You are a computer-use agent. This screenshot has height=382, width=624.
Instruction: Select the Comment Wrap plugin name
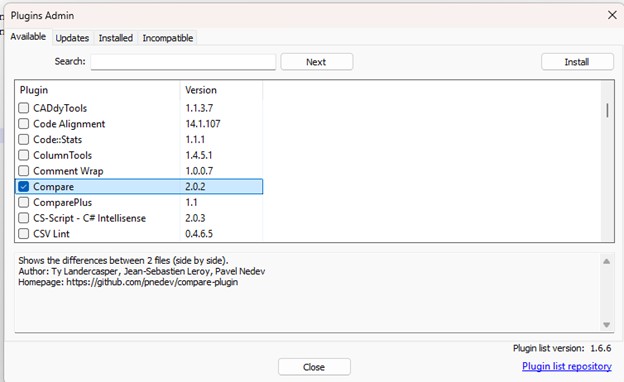click(x=68, y=171)
